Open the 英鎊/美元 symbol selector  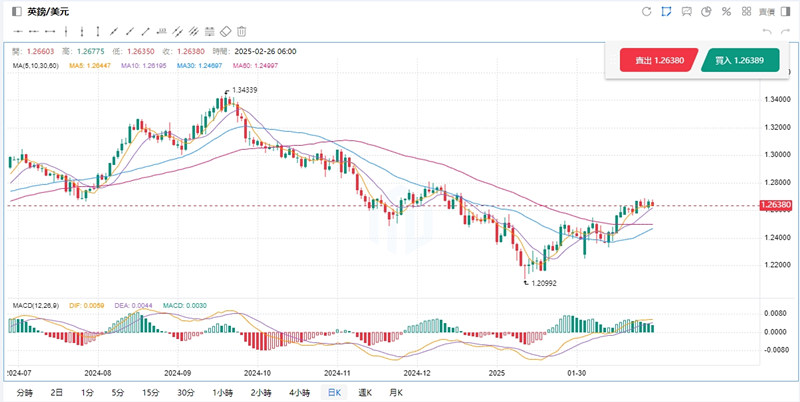click(44, 12)
